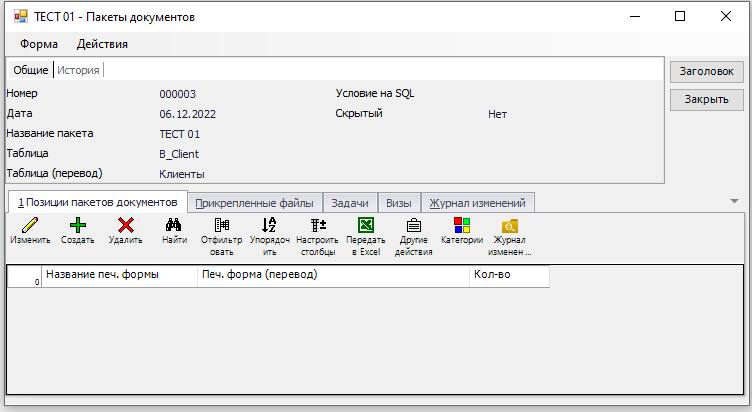Open search with the Найти binoculars

(173, 226)
